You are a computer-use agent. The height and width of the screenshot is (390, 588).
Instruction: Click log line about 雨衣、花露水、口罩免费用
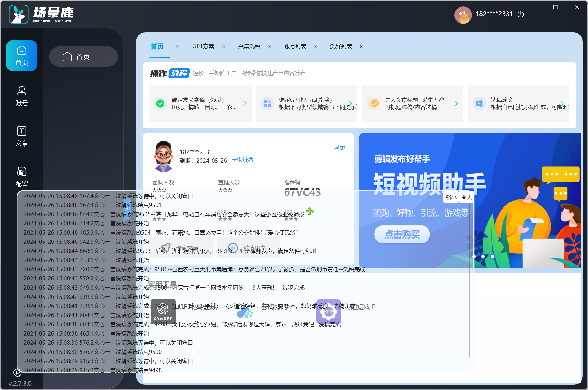pos(160,232)
